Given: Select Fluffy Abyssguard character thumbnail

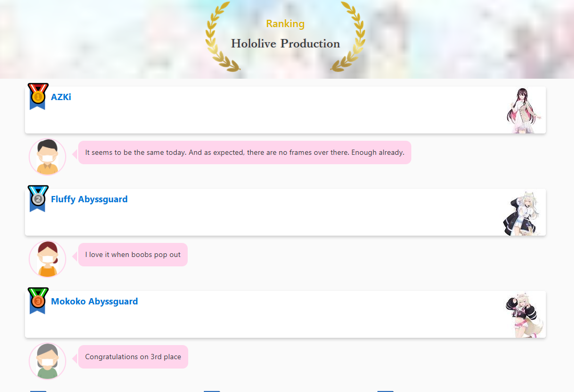Looking at the screenshot, I should [522, 213].
